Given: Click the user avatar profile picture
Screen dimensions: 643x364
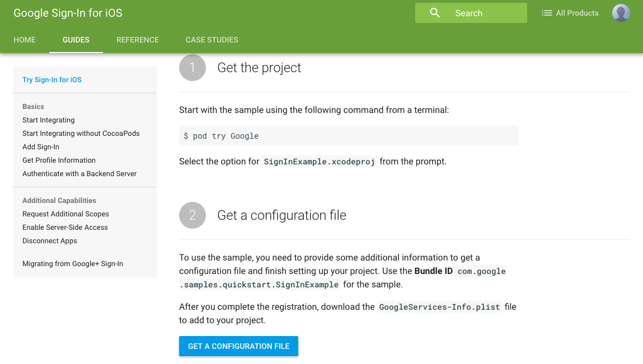Looking at the screenshot, I should tap(621, 13).
